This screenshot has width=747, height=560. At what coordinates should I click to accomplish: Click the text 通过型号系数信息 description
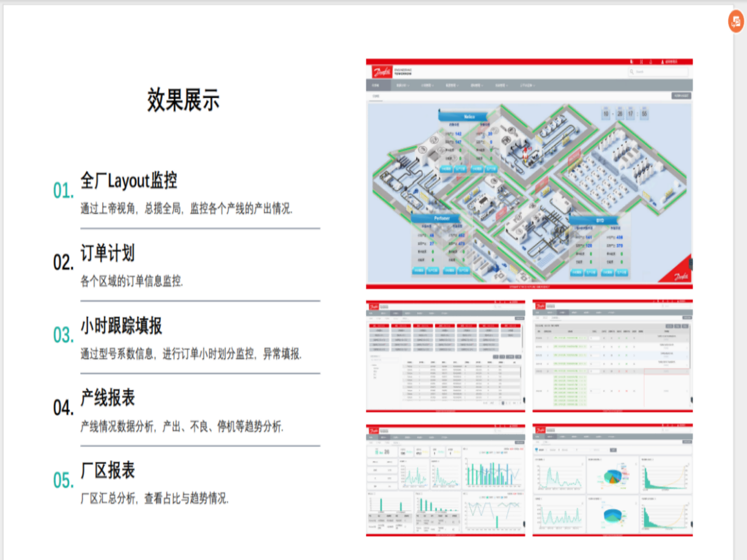(191, 354)
